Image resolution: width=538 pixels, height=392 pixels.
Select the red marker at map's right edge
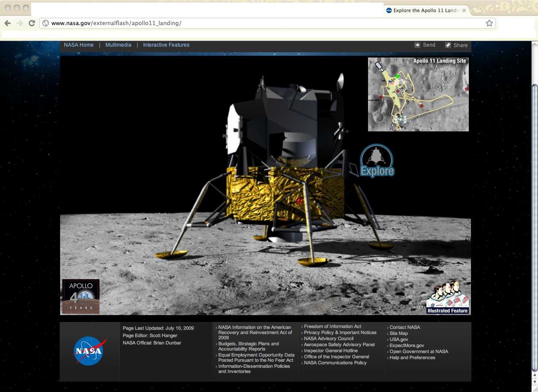(x=467, y=89)
